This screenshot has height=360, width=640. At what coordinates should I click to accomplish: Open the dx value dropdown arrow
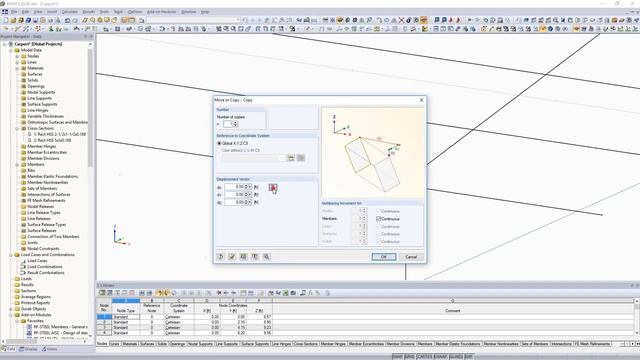coord(250,187)
